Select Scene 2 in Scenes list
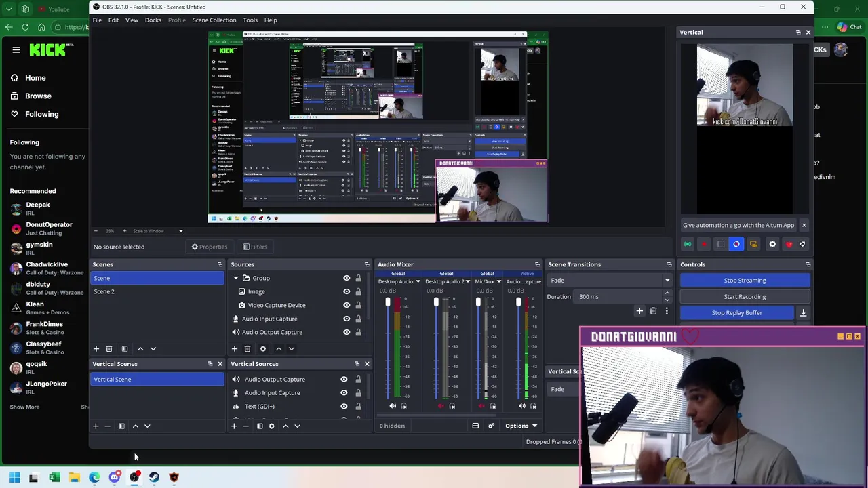Screen dimensions: 868x488 pos(157,291)
